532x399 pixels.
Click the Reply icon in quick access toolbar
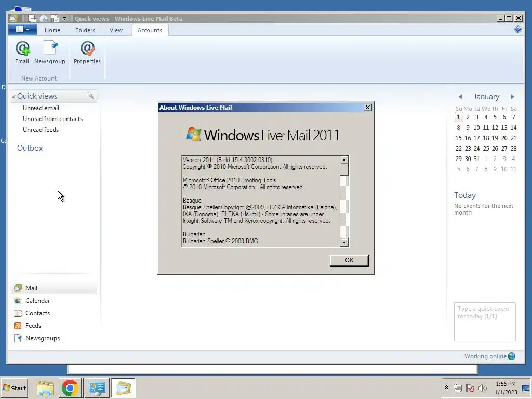pos(44,18)
